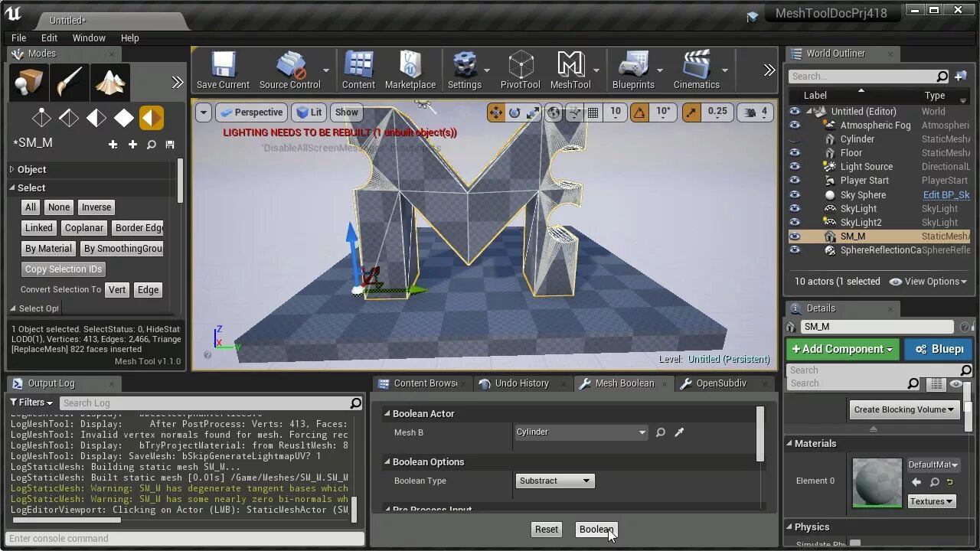Click the Inverse selection button
980x551 pixels.
[96, 207]
